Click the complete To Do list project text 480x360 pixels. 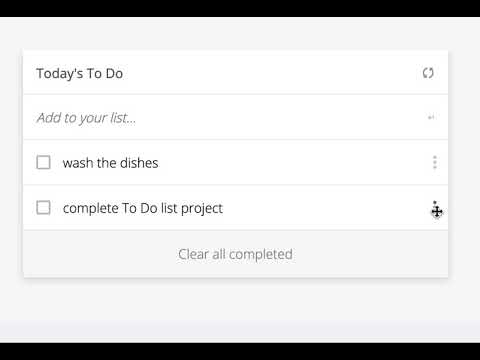(x=143, y=208)
